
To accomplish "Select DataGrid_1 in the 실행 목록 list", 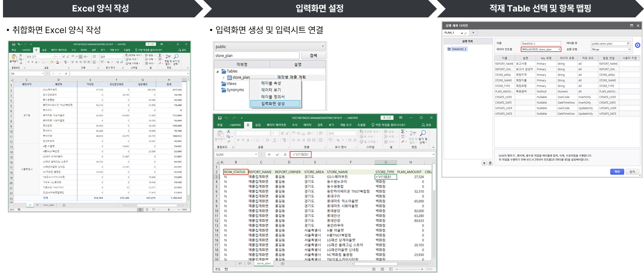I will click(459, 49).
